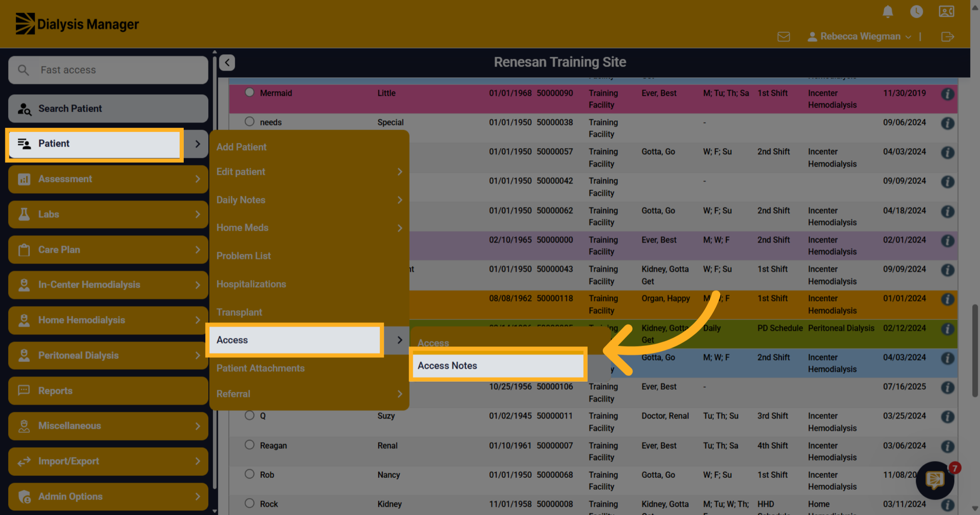Expand the Assessment sidebar menu
This screenshot has height=515, width=980.
[x=108, y=179]
